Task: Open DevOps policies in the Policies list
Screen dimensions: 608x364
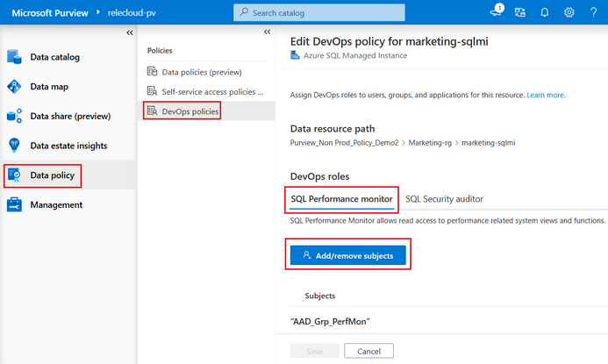Action: [190, 111]
